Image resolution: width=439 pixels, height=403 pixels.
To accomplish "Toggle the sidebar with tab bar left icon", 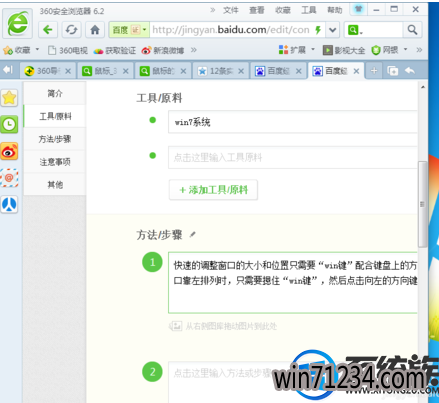I will 8,70.
